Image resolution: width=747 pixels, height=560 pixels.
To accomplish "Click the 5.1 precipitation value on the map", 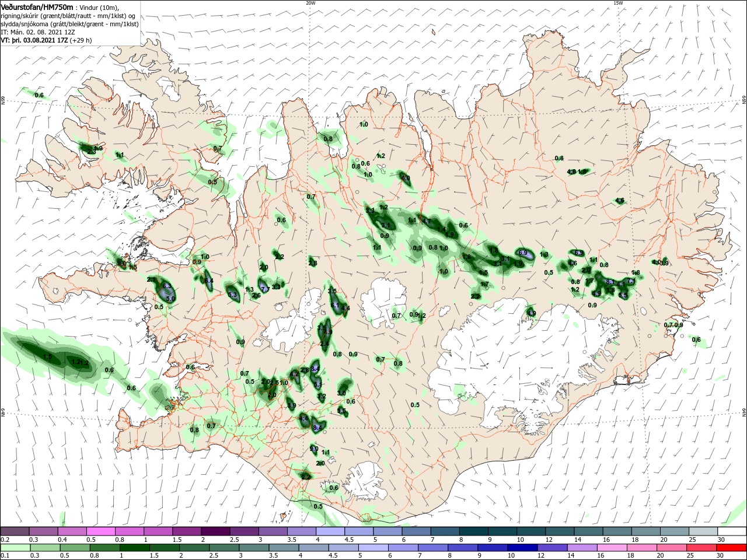I will pyautogui.click(x=318, y=384).
